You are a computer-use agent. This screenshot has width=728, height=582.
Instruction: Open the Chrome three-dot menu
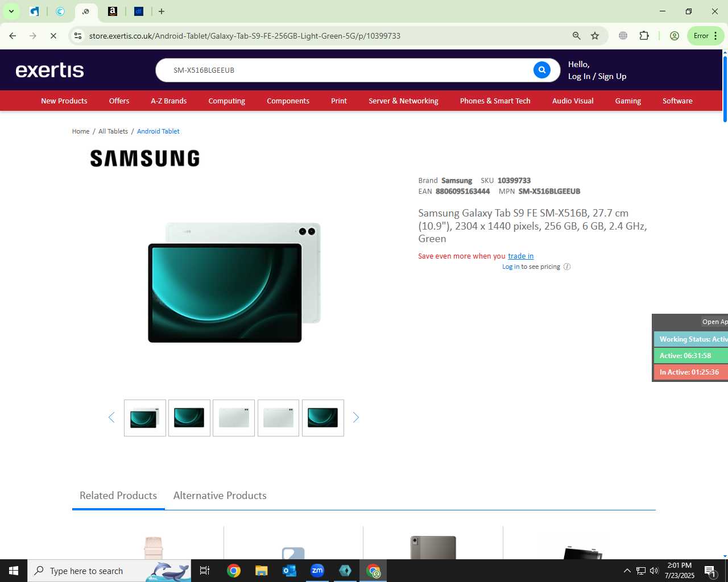tap(715, 36)
